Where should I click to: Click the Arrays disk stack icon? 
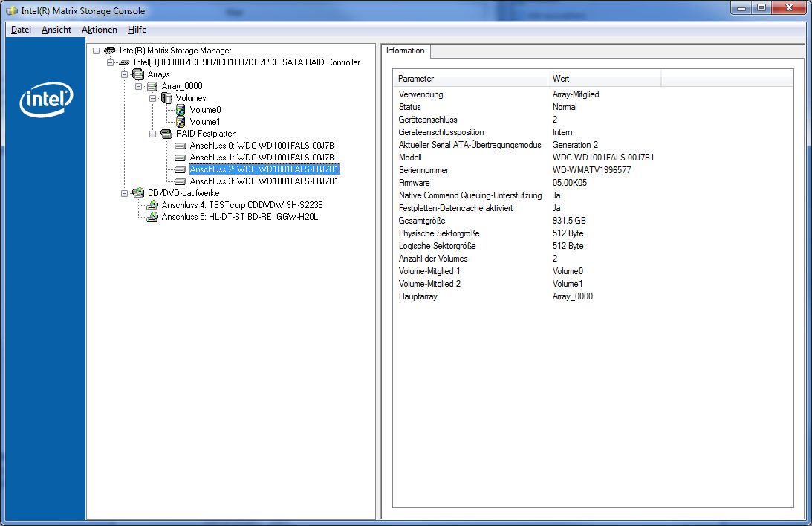point(138,74)
